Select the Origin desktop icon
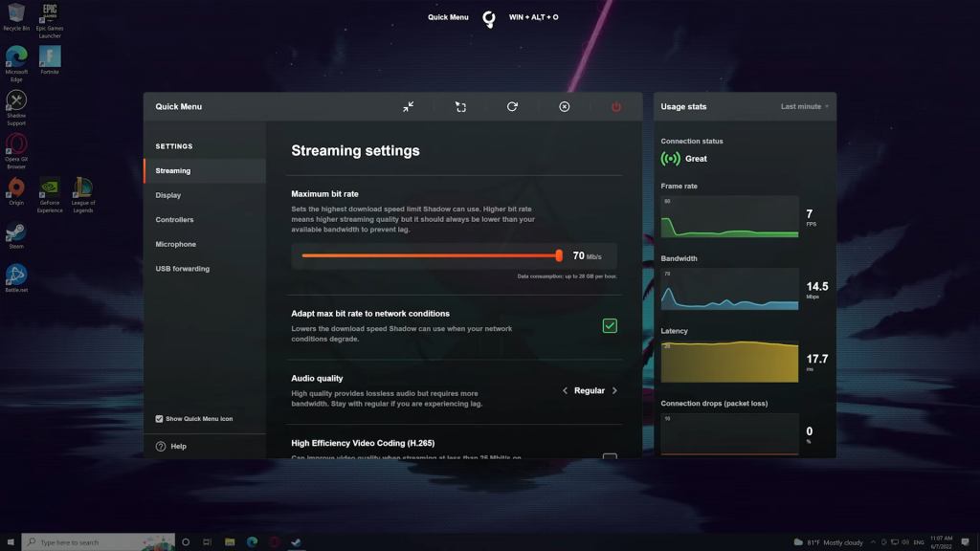 16,191
